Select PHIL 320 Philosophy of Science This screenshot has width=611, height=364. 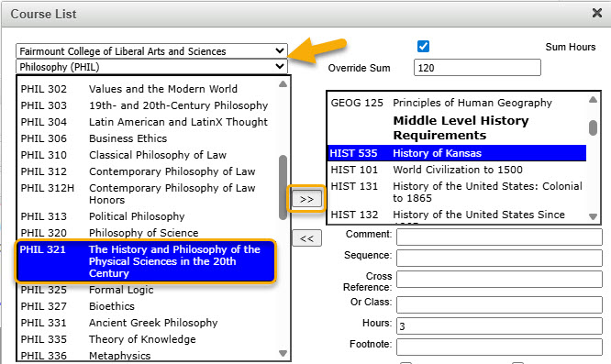pyautogui.click(x=148, y=233)
